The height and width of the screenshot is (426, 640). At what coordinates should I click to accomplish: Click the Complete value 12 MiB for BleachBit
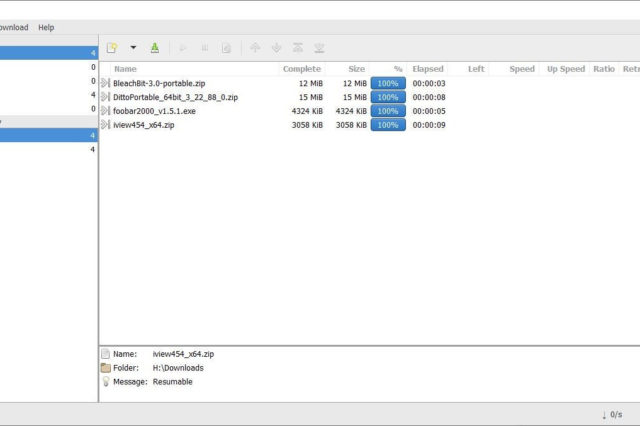tap(311, 83)
